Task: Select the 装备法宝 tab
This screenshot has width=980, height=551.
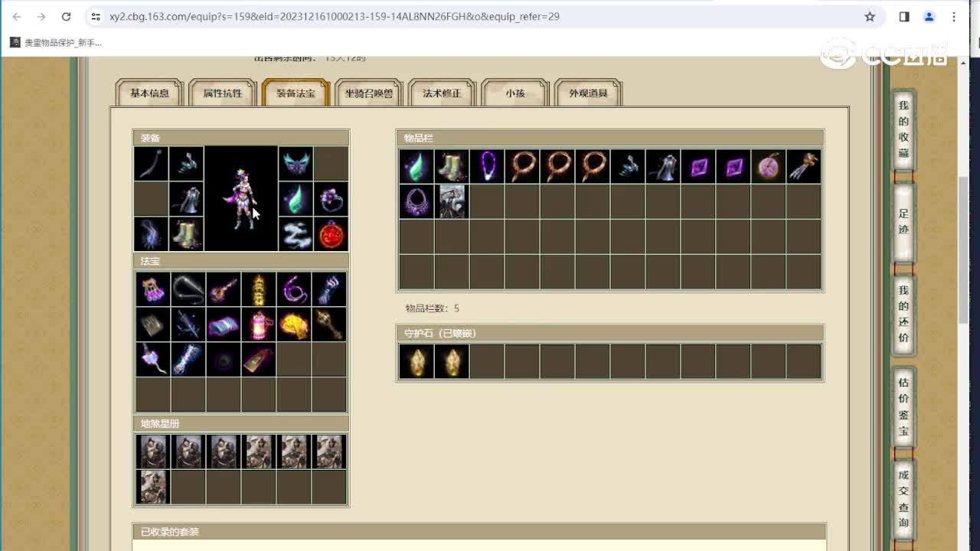Action: click(x=296, y=93)
